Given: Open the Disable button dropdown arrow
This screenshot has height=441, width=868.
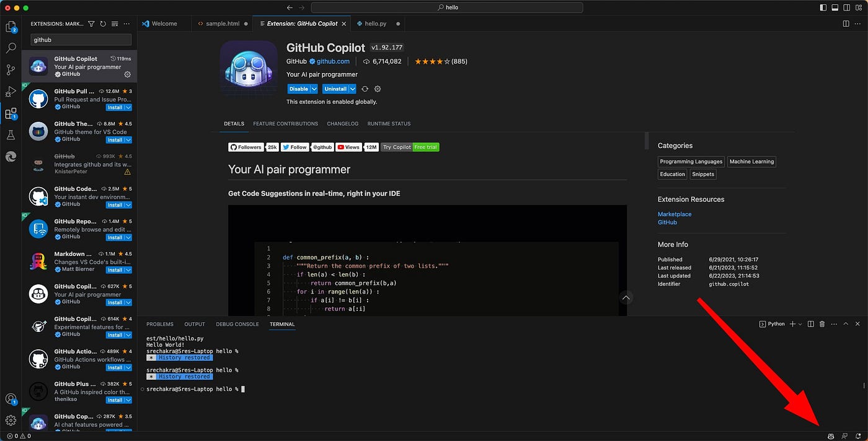Looking at the screenshot, I should tap(314, 89).
